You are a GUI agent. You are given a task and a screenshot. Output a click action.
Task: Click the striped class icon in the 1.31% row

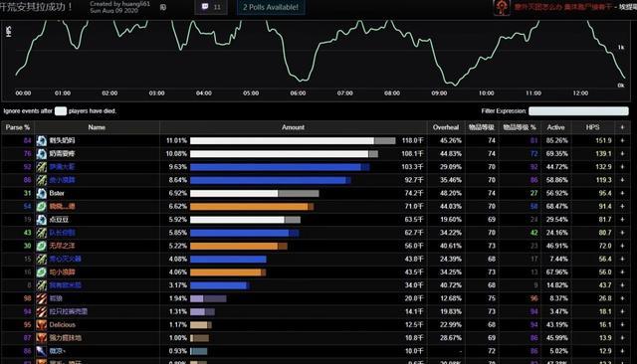point(42,311)
